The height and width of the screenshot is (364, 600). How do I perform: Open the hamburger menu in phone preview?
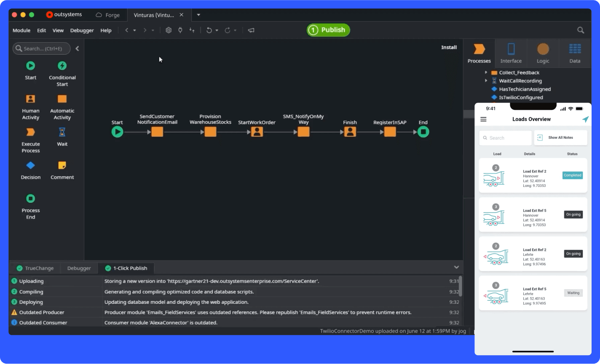point(483,120)
